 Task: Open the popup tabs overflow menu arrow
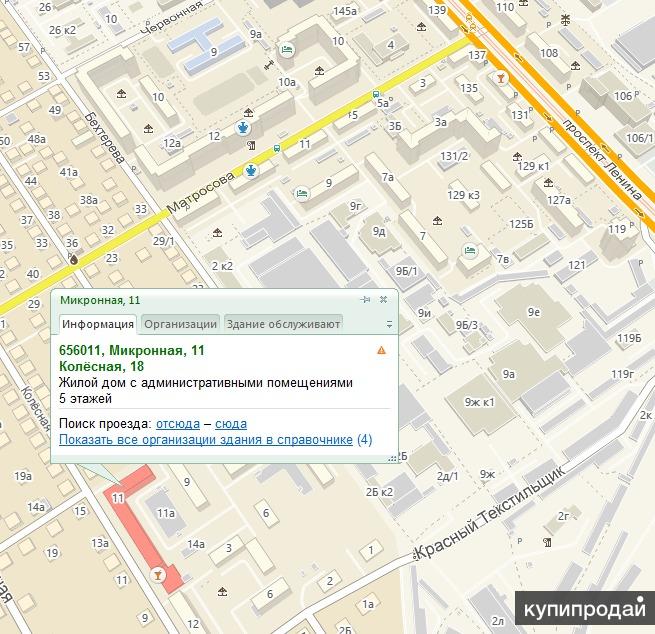point(389,324)
